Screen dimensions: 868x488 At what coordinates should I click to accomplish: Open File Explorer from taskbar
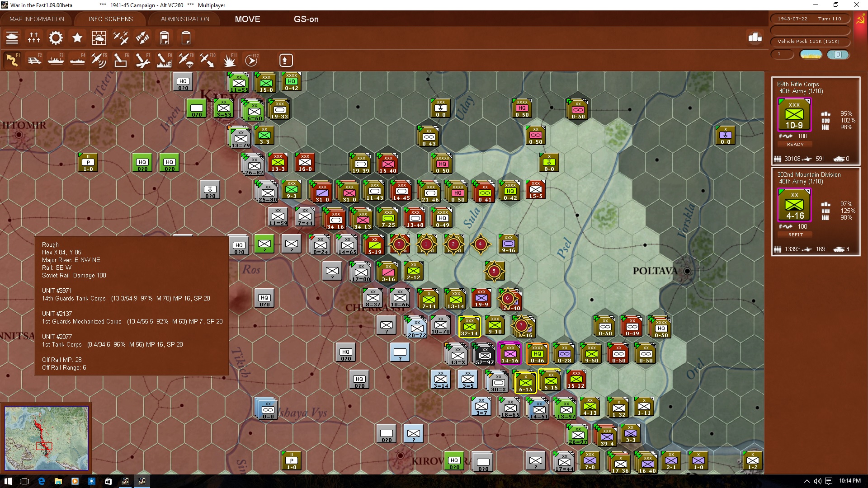click(58, 481)
